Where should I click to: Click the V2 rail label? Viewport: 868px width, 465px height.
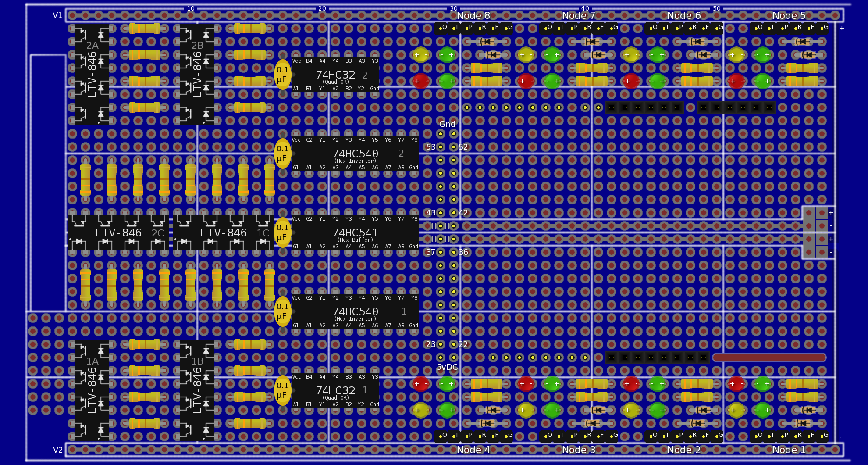click(x=57, y=450)
